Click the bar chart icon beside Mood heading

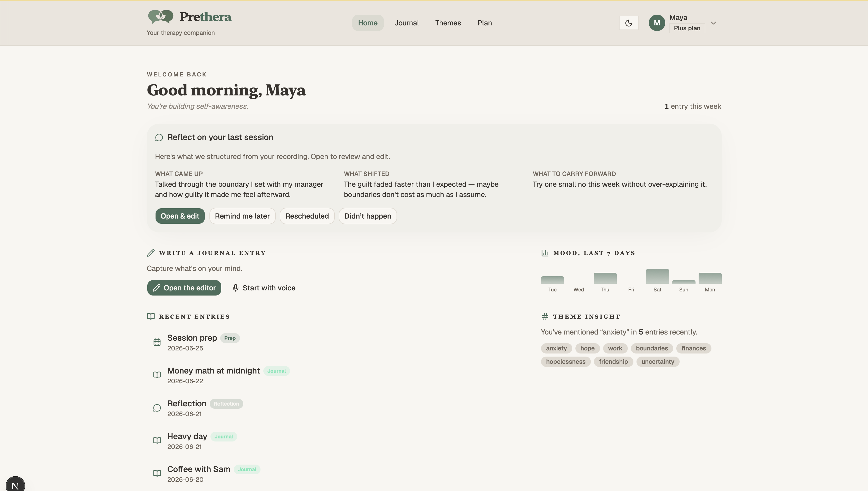coord(545,253)
